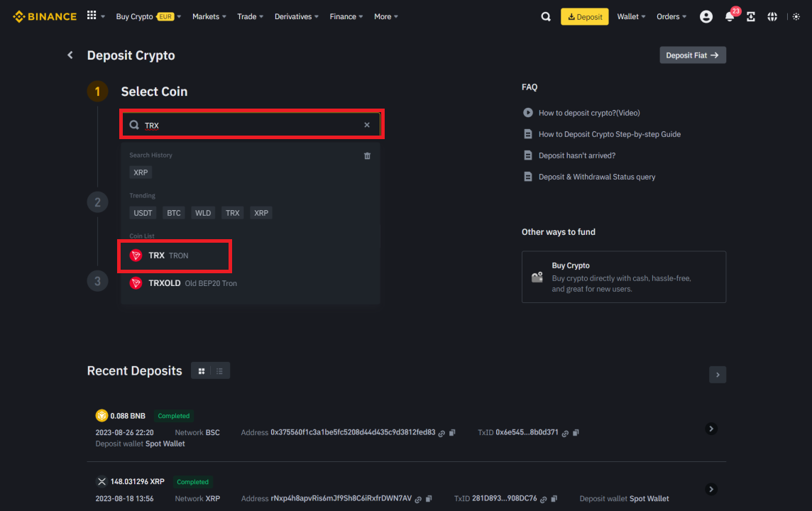
Task: Open the XRP TxID explorer link icon
Action: click(543, 500)
